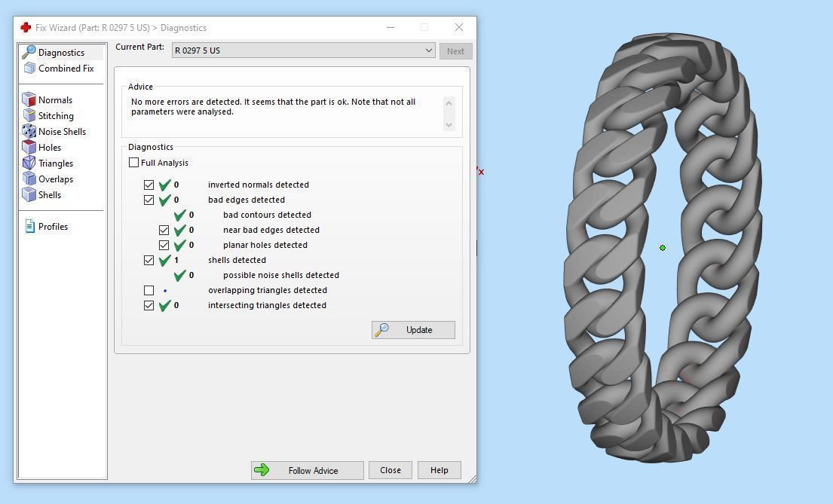This screenshot has width=833, height=504.
Task: Click the red cross Fix Wizard title icon
Action: pyautogui.click(x=26, y=27)
